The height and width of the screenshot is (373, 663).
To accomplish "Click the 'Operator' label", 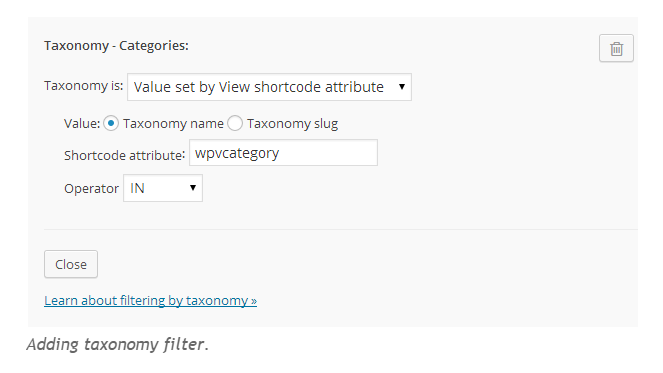I will tap(91, 189).
